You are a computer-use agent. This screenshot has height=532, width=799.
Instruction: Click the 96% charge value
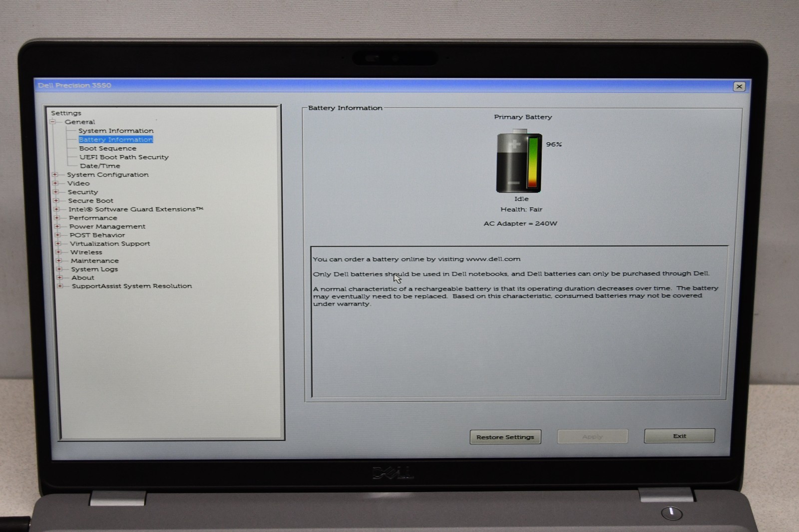(x=554, y=144)
